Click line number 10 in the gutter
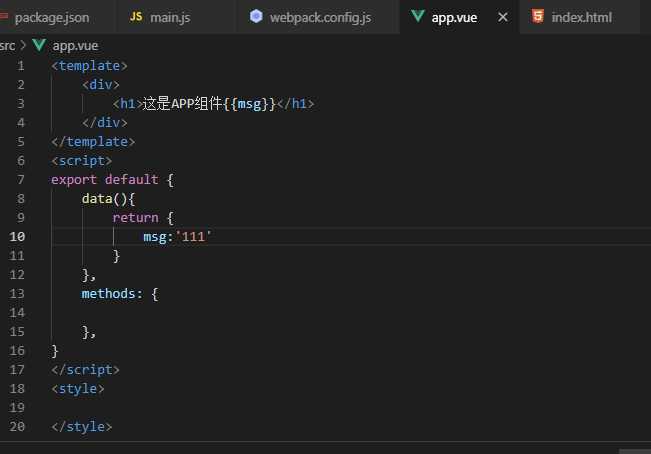The height and width of the screenshot is (454, 651). click(17, 237)
